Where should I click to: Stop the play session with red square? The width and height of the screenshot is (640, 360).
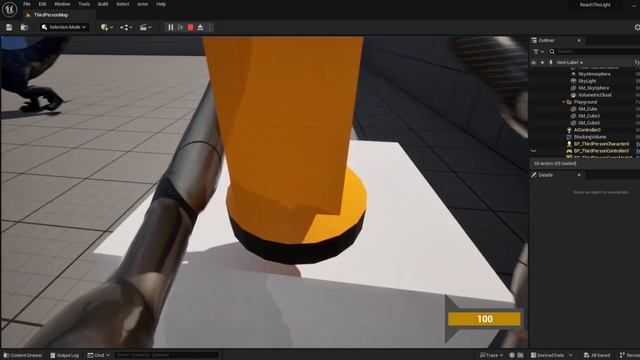191,27
